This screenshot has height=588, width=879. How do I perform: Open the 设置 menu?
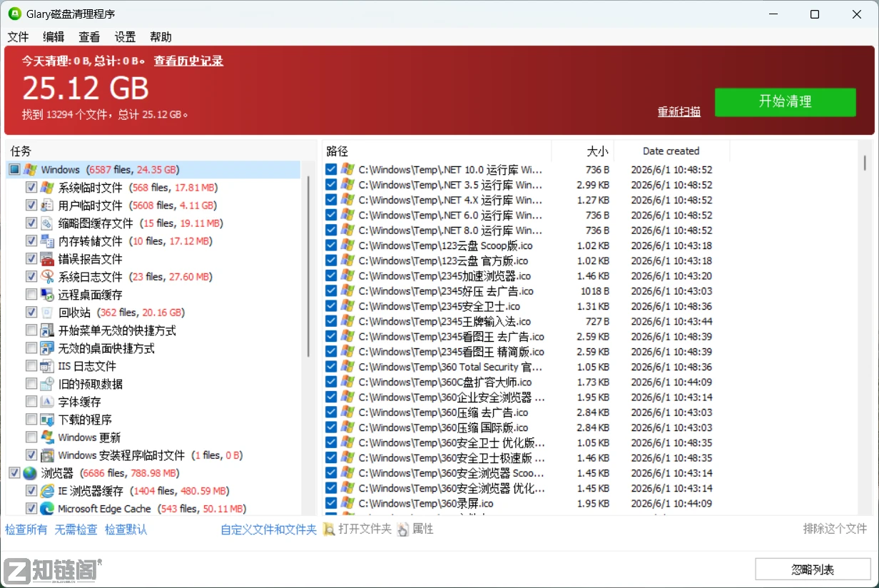click(125, 37)
